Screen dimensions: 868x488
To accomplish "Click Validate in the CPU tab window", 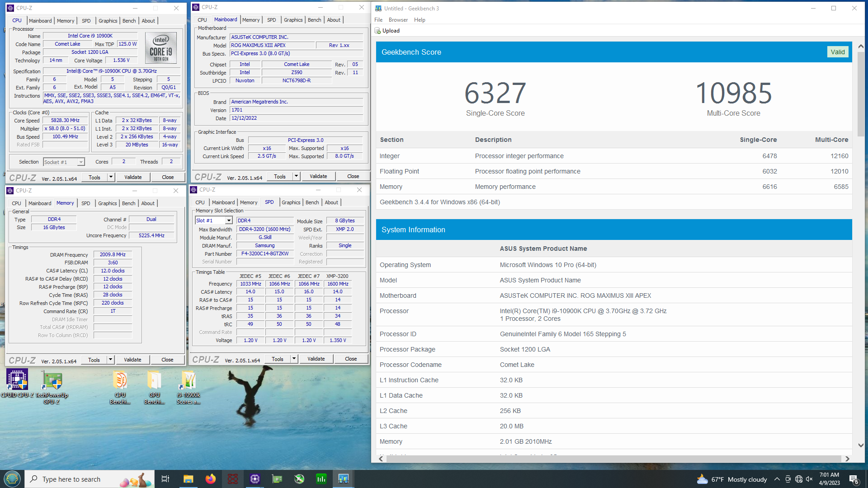I will click(133, 177).
